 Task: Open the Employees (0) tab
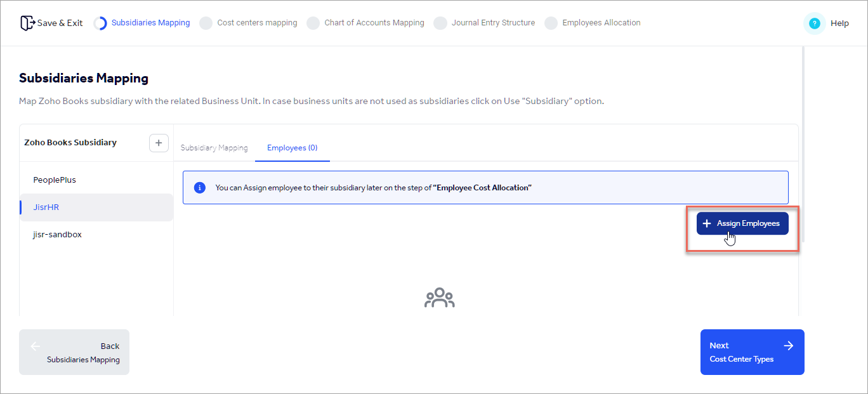click(x=292, y=147)
